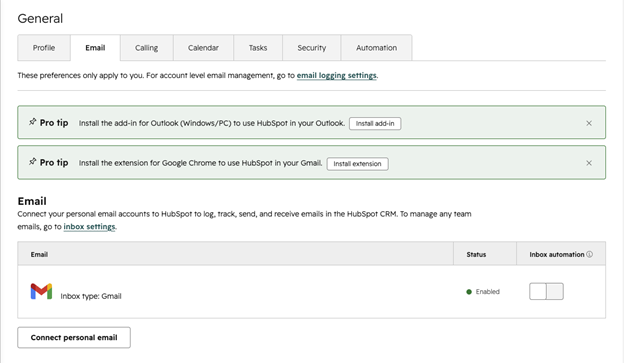
Task: Click the Inbox automation info icon
Action: coord(589,254)
